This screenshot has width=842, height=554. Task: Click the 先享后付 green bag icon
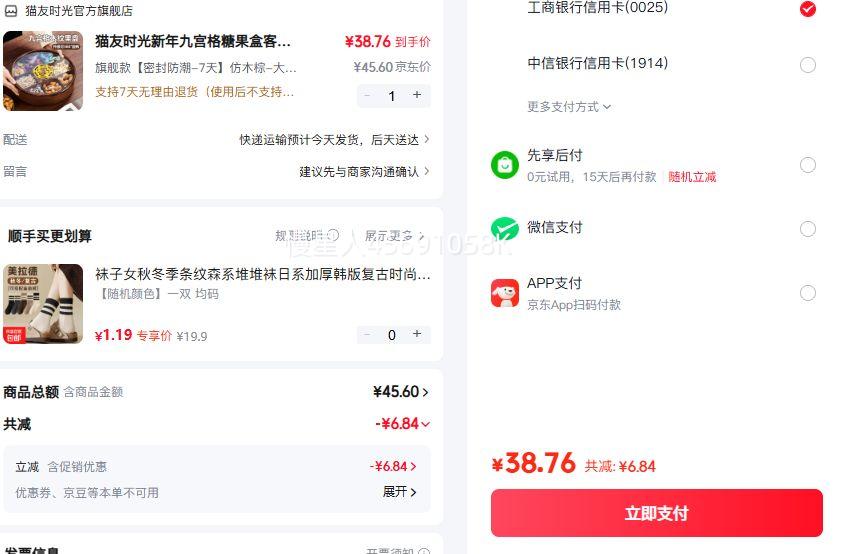(505, 165)
